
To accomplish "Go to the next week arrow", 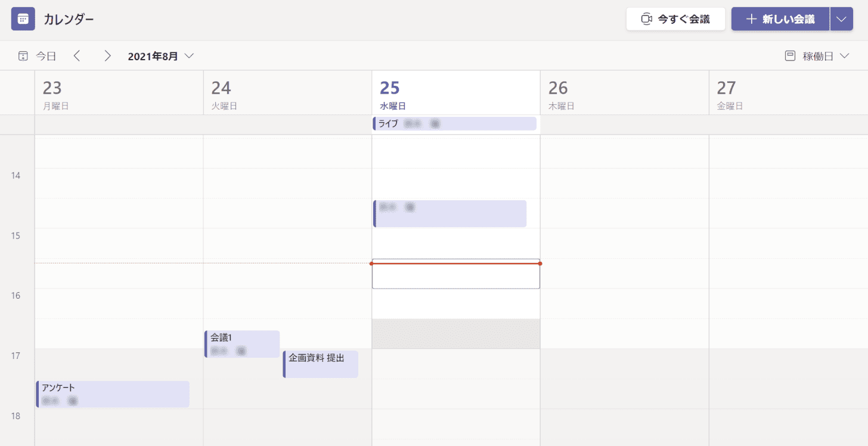I will pyautogui.click(x=107, y=56).
